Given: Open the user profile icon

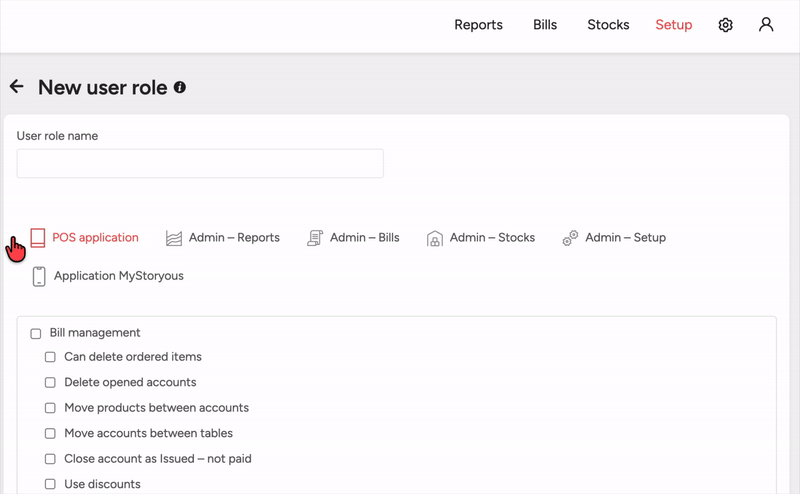Looking at the screenshot, I should click(x=766, y=25).
